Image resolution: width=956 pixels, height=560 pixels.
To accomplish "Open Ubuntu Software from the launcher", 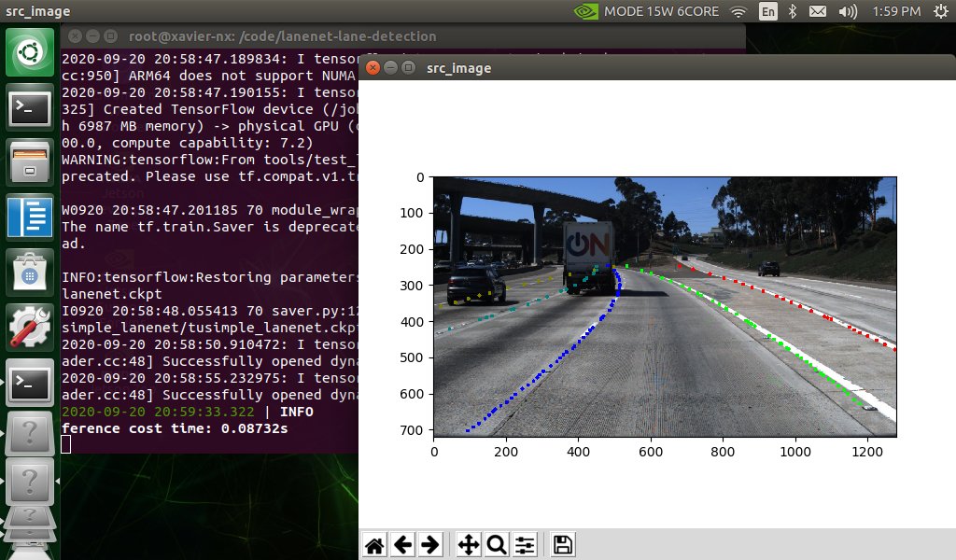I will [30, 272].
